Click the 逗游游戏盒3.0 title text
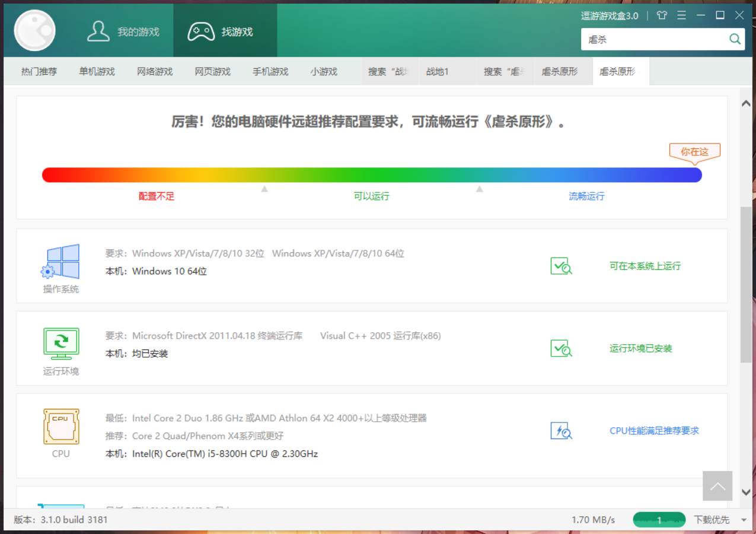Image resolution: width=756 pixels, height=534 pixels. click(x=610, y=16)
